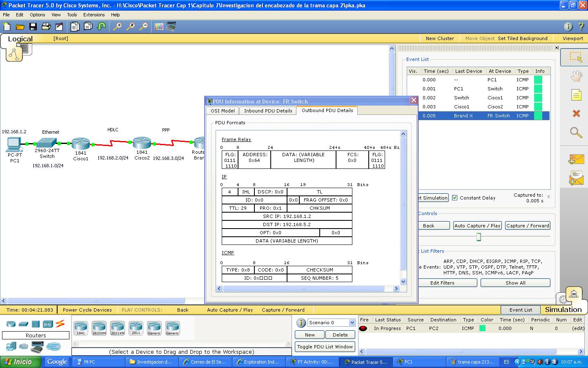The width and height of the screenshot is (588, 368).
Task: Open the Tools menu
Action: [72, 15]
